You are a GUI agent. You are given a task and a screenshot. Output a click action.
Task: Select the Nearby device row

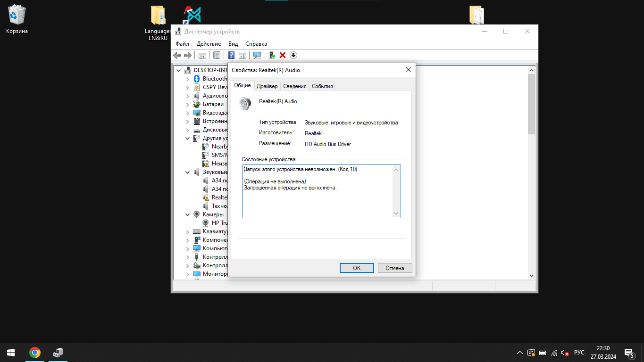pos(215,147)
